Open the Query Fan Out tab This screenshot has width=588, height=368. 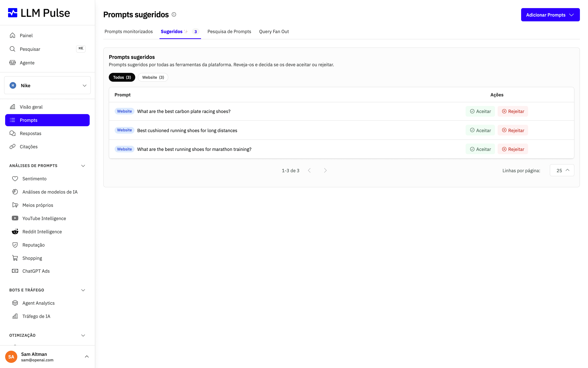coord(274,32)
